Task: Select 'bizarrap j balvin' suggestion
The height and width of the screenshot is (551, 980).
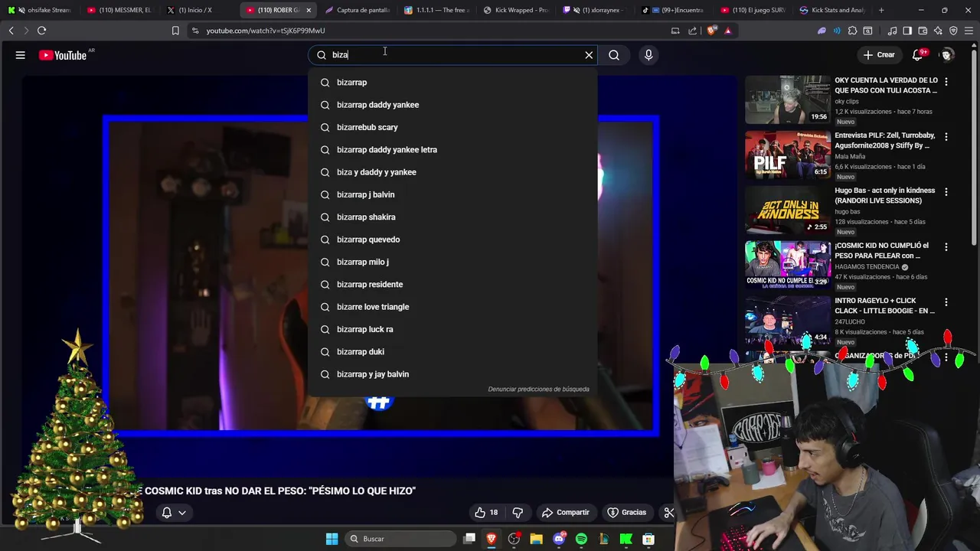Action: pos(452,194)
